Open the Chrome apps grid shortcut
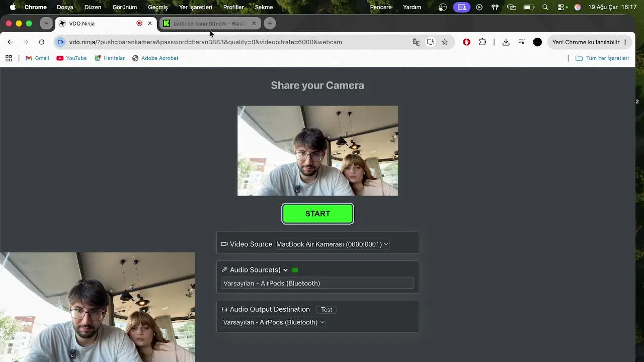The image size is (644, 362). 9,58
